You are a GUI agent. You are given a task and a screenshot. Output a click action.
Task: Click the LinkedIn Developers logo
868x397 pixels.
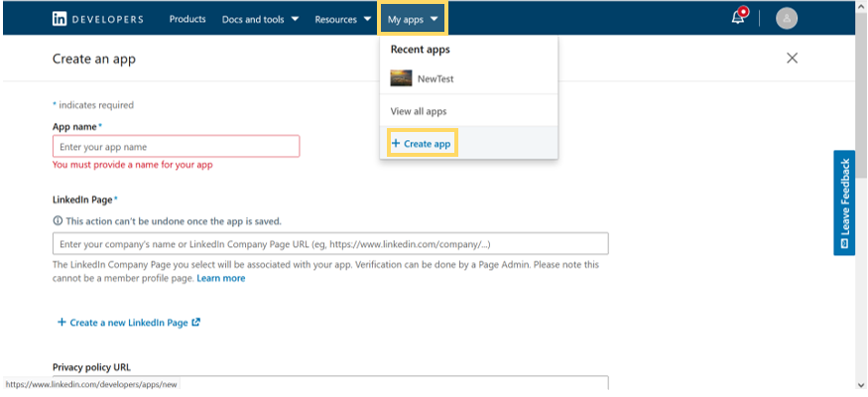(x=98, y=19)
